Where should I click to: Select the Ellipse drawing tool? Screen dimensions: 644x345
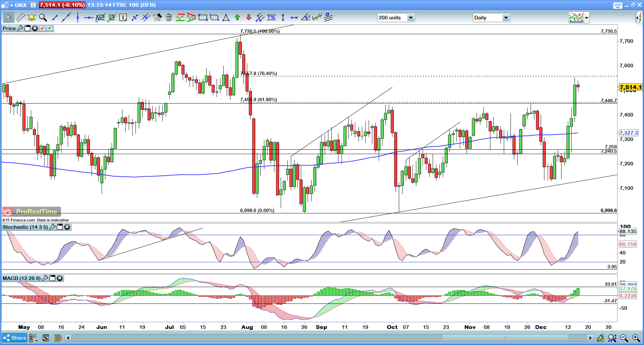(x=215, y=17)
